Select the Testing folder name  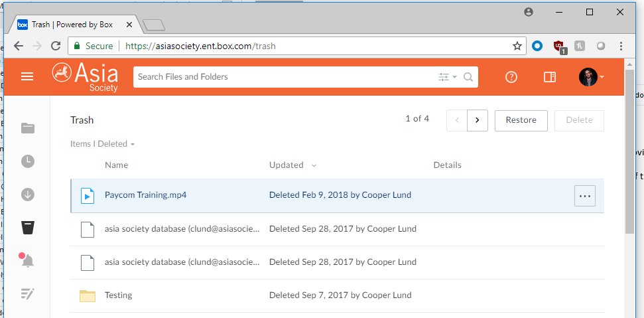point(118,295)
